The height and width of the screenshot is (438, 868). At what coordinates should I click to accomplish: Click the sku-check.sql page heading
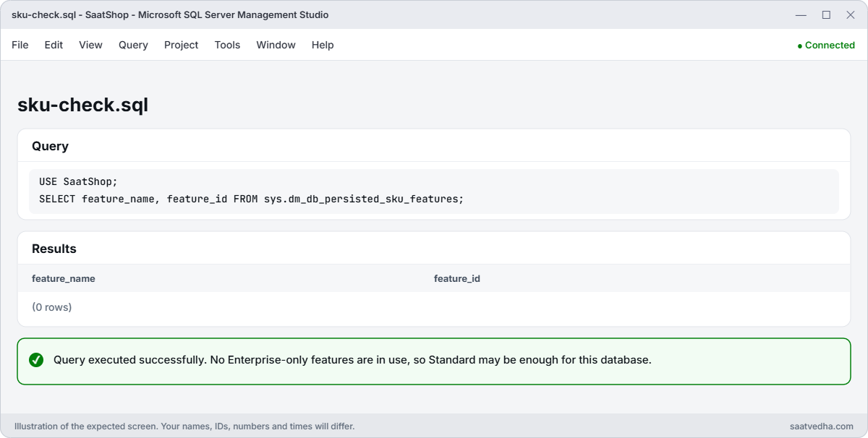[x=82, y=105]
